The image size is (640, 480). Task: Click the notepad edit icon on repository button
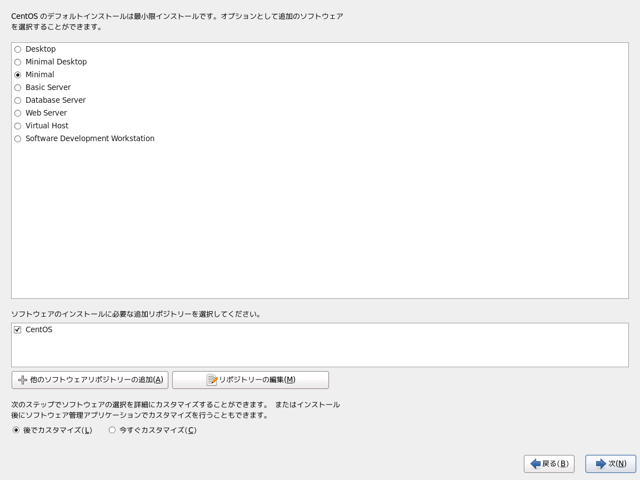(212, 380)
